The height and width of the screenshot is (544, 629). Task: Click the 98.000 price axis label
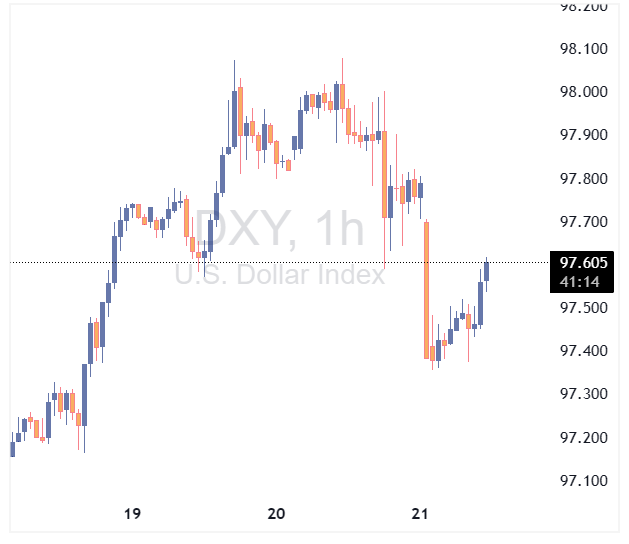(x=584, y=92)
